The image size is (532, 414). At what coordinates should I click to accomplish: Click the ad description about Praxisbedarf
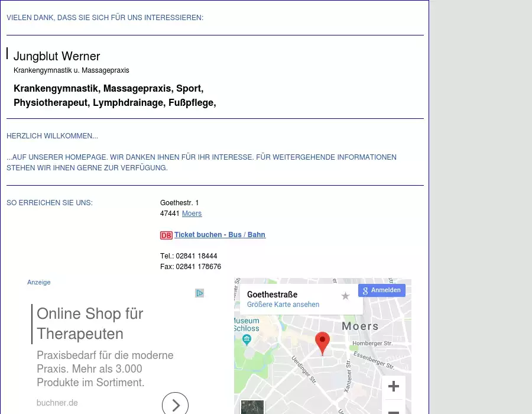point(105,369)
